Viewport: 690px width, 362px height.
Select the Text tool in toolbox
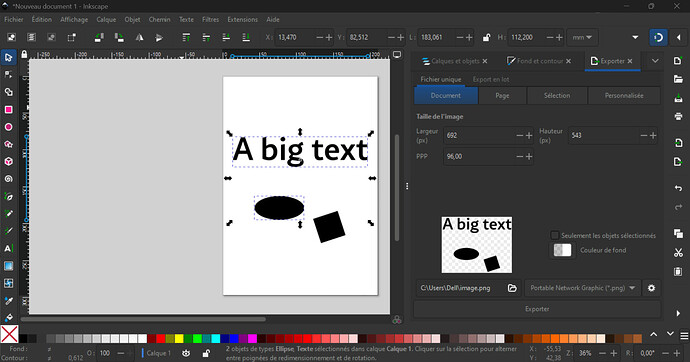(8, 249)
